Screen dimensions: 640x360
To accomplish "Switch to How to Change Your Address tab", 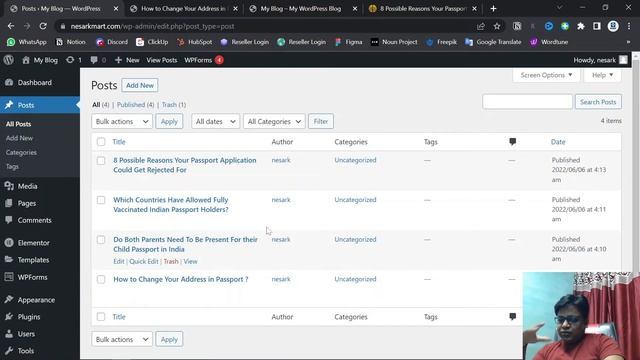I will tap(183, 9).
